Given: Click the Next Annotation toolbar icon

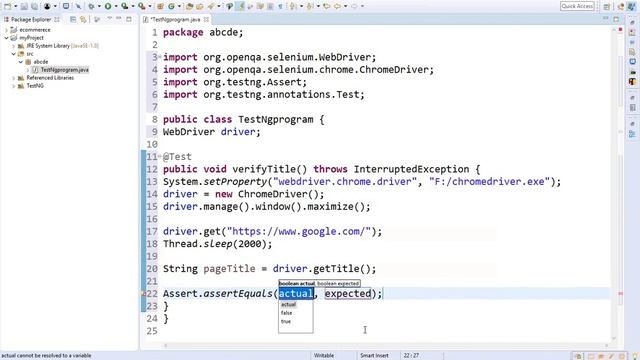Looking at the screenshot, I should pyautogui.click(x=293, y=6).
